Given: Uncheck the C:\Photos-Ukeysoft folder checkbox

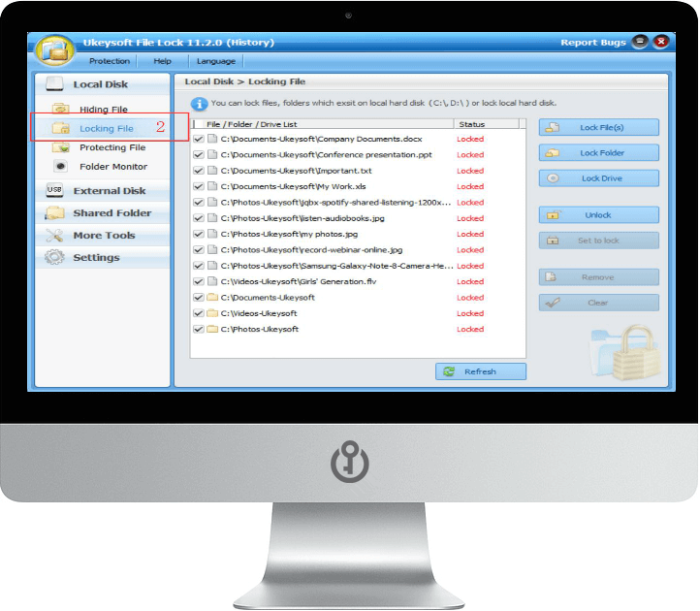Looking at the screenshot, I should [199, 329].
